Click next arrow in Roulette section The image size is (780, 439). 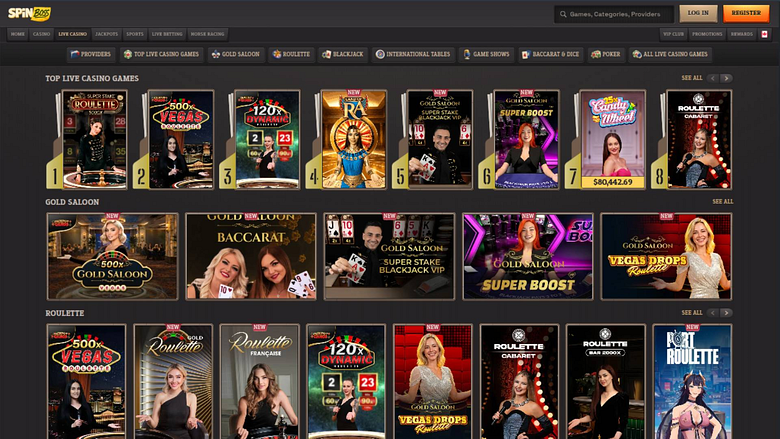(726, 313)
